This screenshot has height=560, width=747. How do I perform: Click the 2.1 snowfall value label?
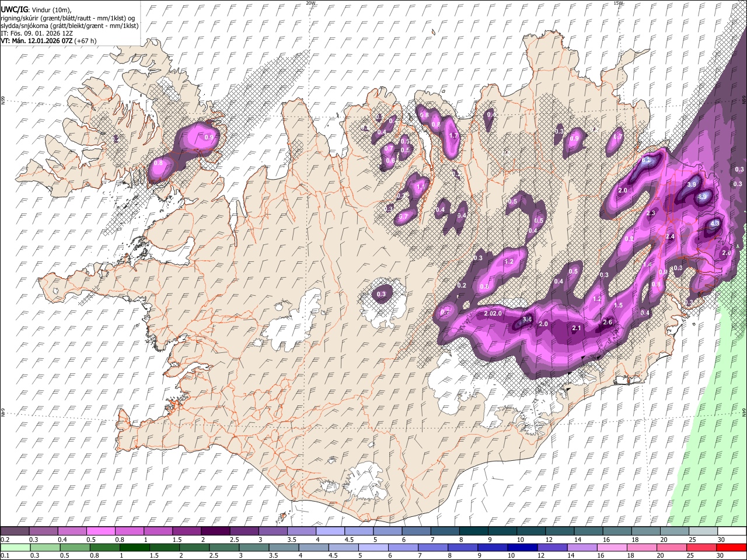(577, 328)
